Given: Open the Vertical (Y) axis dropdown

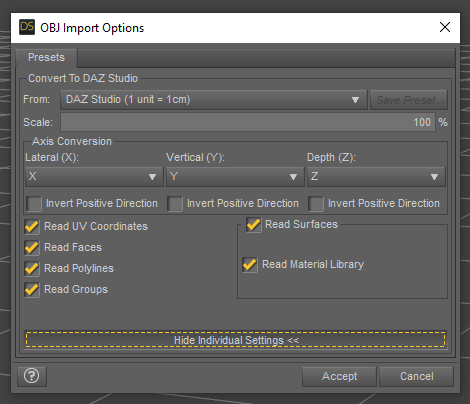Looking at the screenshot, I should (235, 176).
